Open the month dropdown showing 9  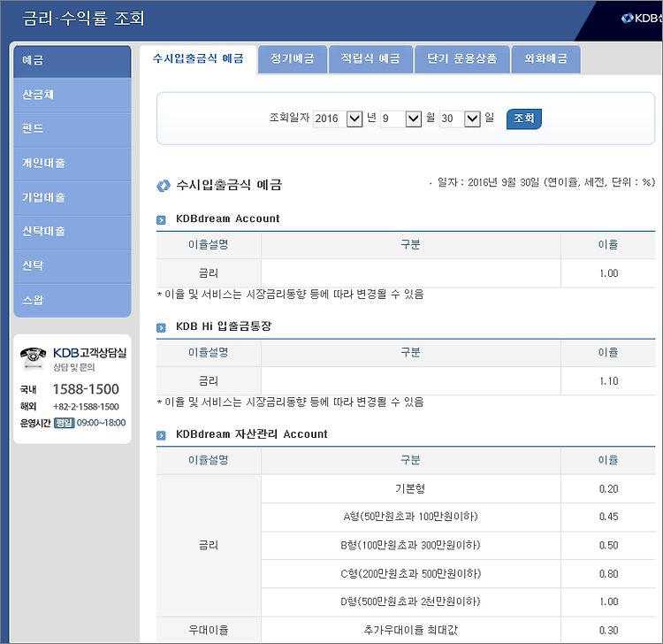pos(400,119)
